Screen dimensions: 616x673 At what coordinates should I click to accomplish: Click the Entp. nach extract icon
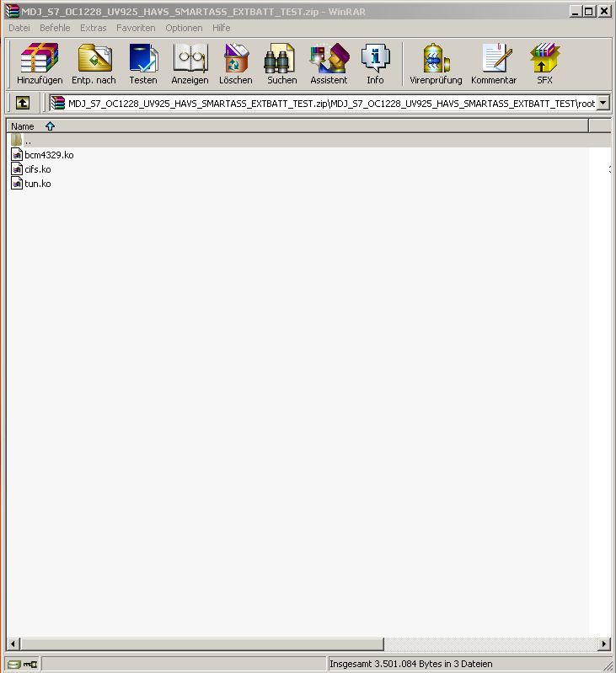click(95, 58)
